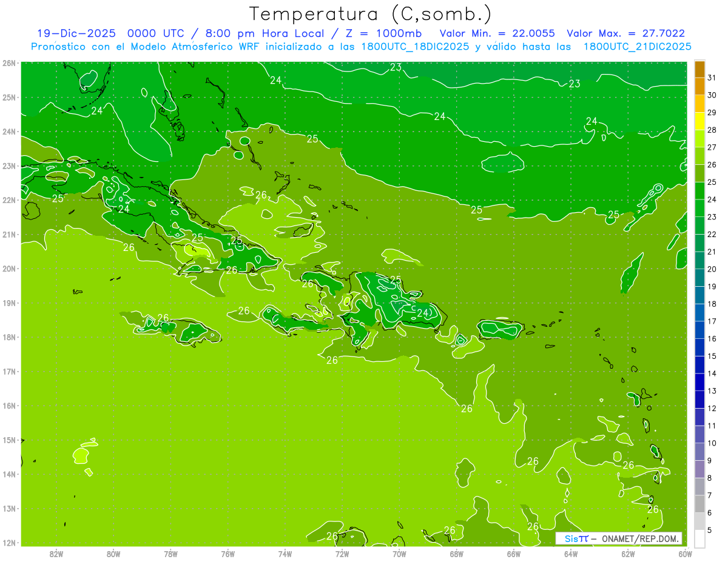
Task: Click the colorbar legend value 28
Action: 712,130
